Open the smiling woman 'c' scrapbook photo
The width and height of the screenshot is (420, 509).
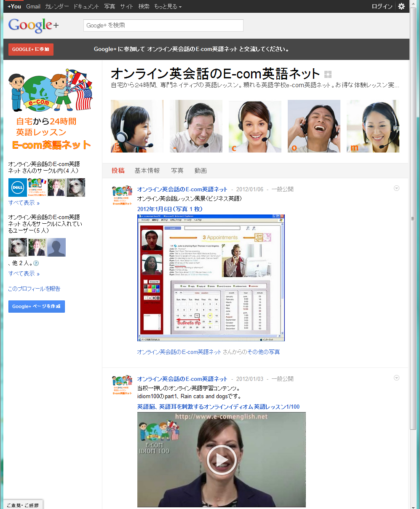[255, 126]
